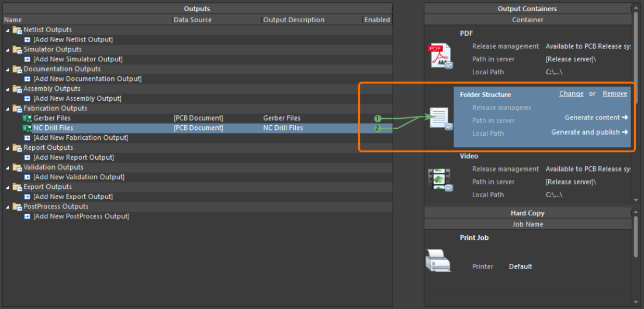644x309 pixels.
Task: Click the Data Source column header
Action: (193, 20)
